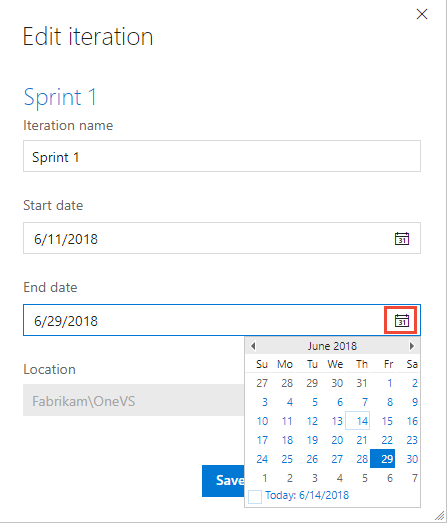Select June 24 in the calendar
447x523 pixels.
pyautogui.click(x=262, y=459)
